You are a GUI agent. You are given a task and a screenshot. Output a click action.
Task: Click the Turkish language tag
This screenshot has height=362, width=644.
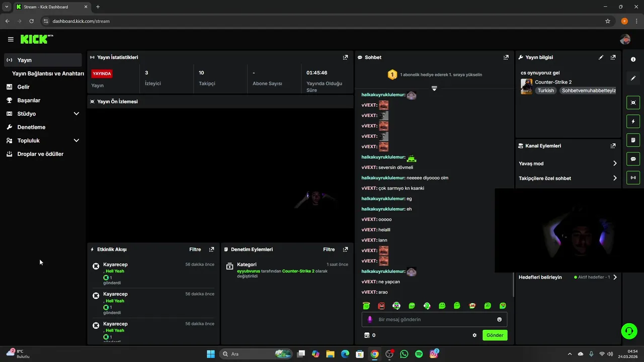tap(545, 90)
